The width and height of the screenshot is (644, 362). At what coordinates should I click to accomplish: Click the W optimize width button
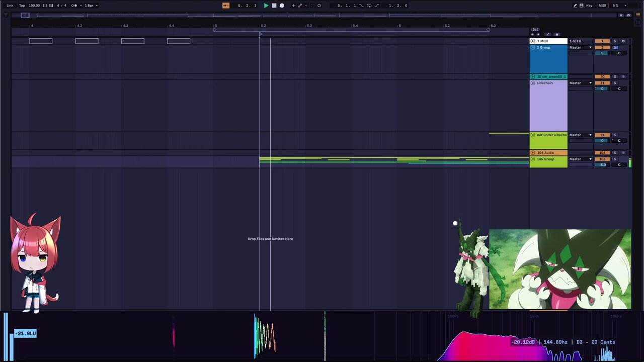click(628, 15)
